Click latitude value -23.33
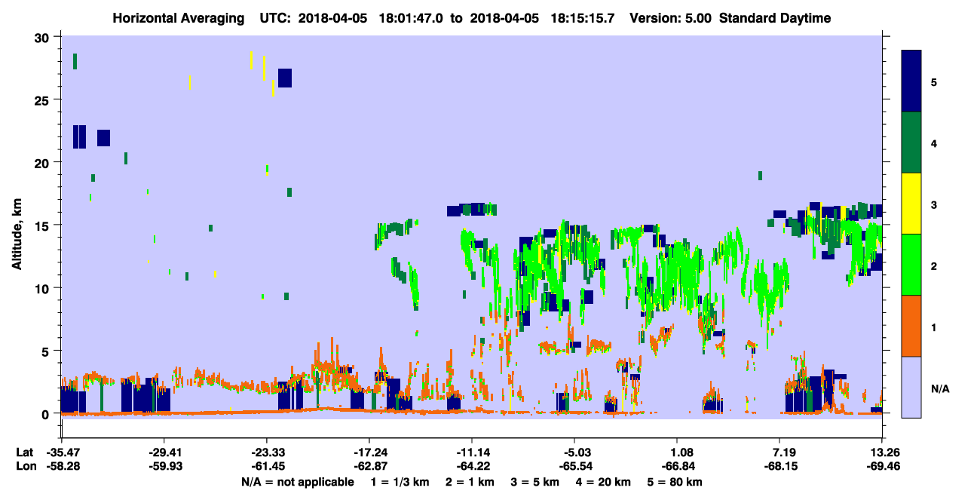This screenshot has width=980, height=503. [266, 452]
